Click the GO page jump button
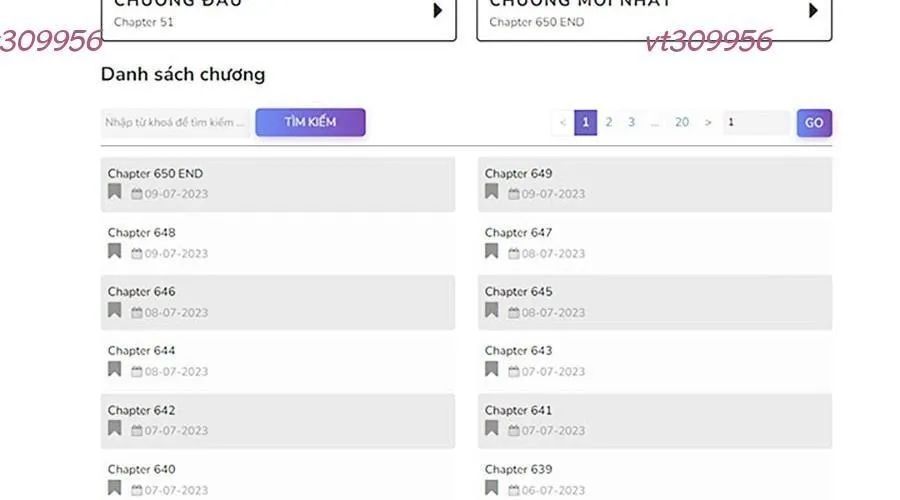The image size is (900, 500). coord(814,123)
